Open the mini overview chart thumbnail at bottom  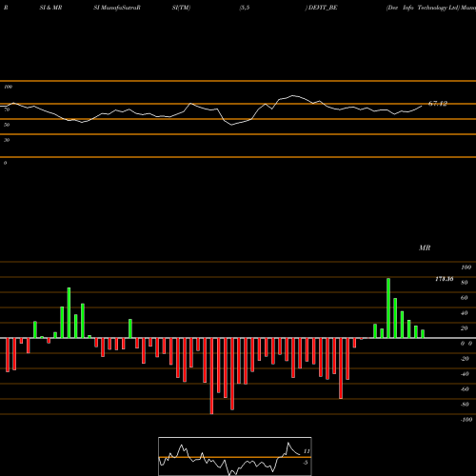(235, 456)
